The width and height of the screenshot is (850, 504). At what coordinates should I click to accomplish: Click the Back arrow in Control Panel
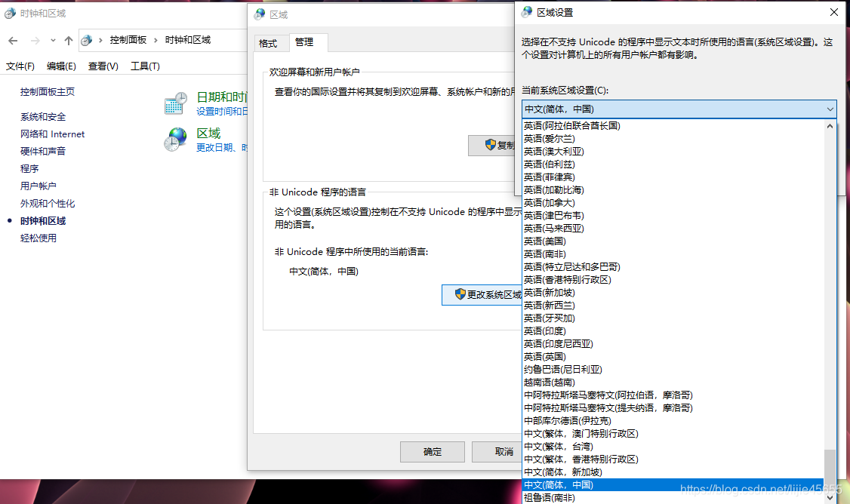click(13, 41)
